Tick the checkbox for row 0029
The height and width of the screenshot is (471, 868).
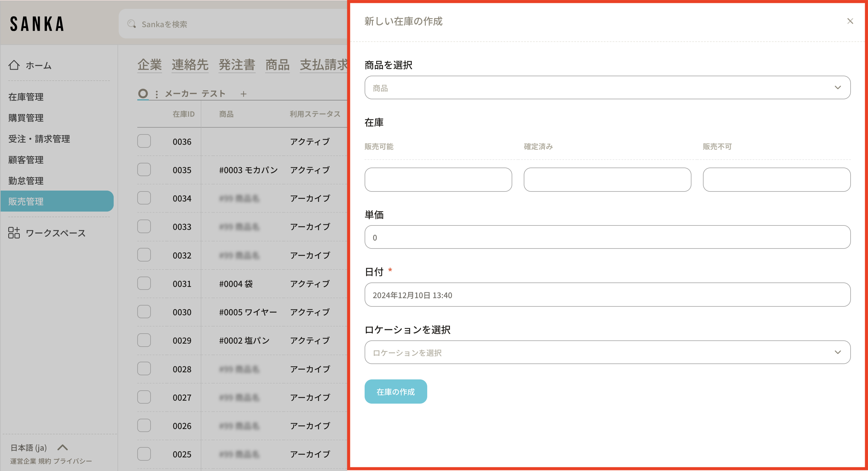pyautogui.click(x=144, y=340)
